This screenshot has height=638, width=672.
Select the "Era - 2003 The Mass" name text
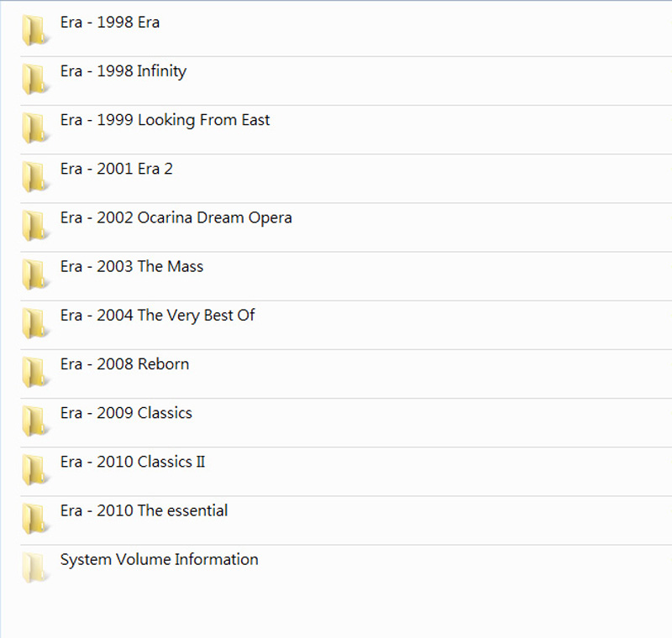coord(131,266)
